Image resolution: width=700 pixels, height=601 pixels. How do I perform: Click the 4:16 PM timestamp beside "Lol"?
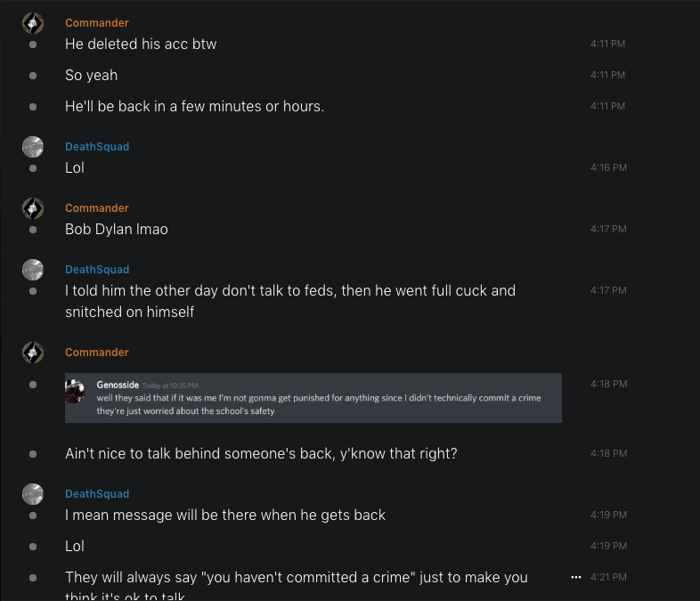pyautogui.click(x=608, y=167)
